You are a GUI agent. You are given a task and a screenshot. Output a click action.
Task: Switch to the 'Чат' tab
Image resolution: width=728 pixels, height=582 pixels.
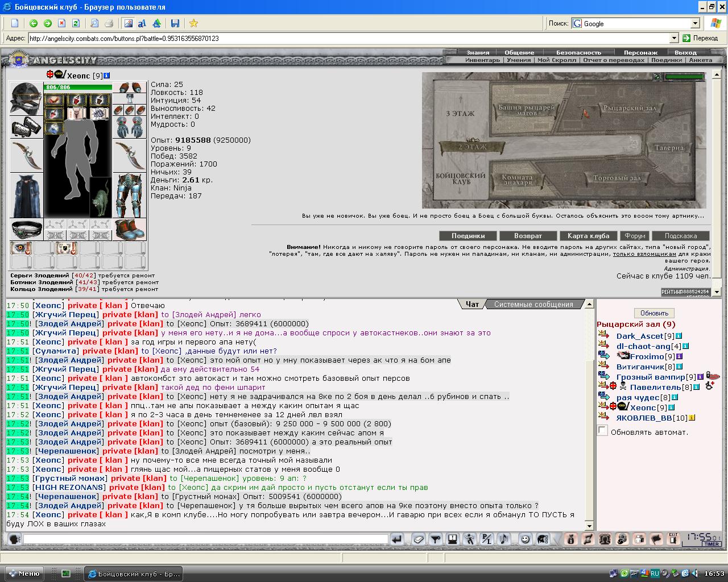tap(472, 304)
